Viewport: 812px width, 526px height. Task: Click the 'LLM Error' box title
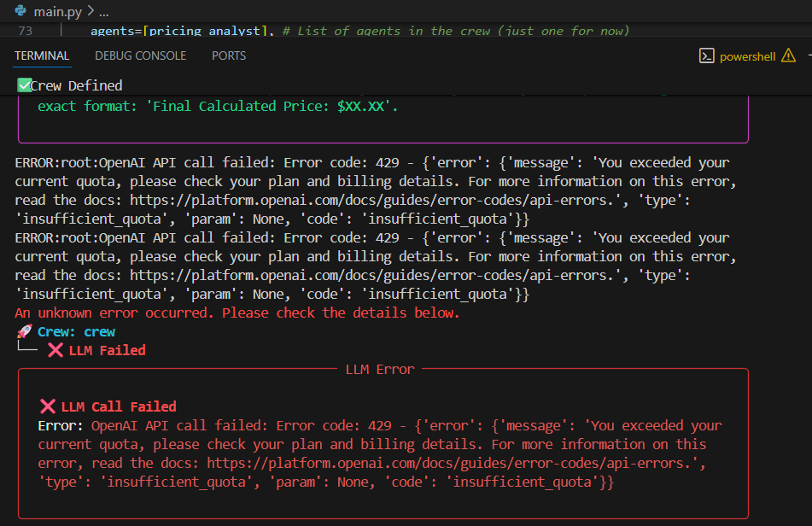[x=380, y=370]
